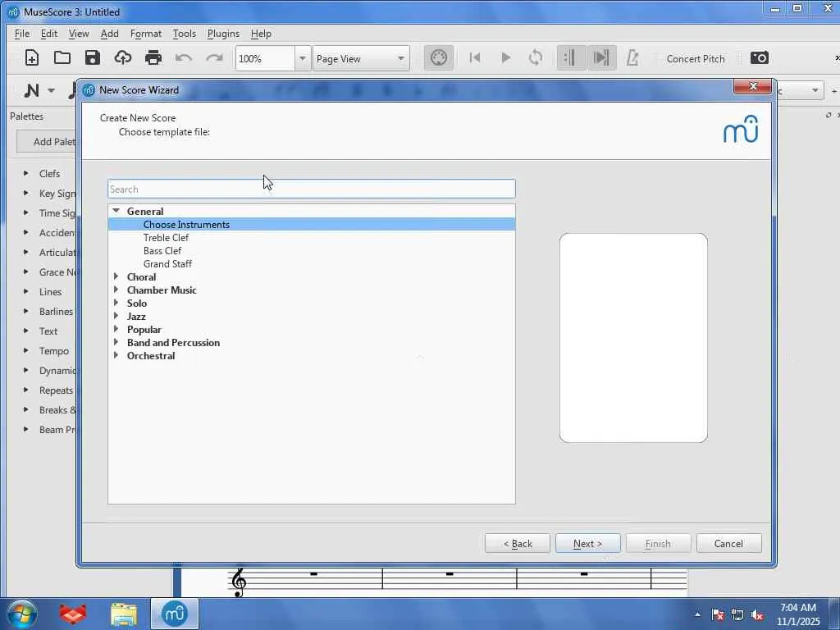Click the note input N icon

pos(32,90)
